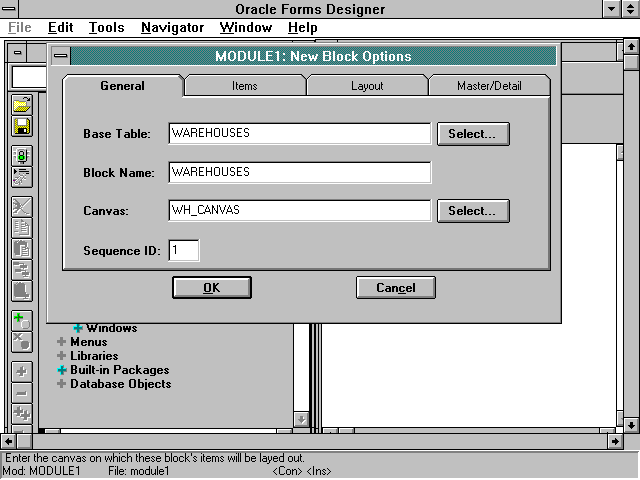Click the Save disk icon in left toolbar

[x=21, y=126]
